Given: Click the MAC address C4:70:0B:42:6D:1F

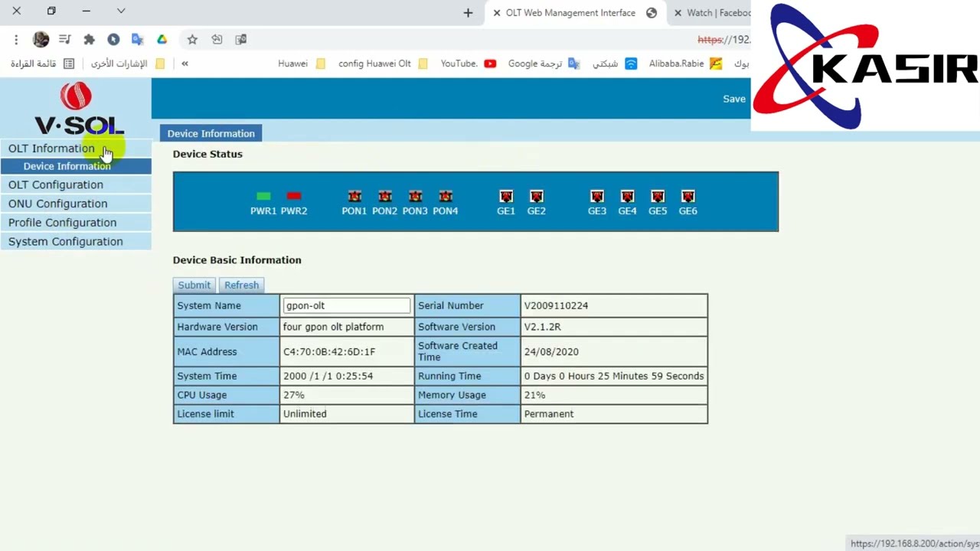Looking at the screenshot, I should pos(329,352).
